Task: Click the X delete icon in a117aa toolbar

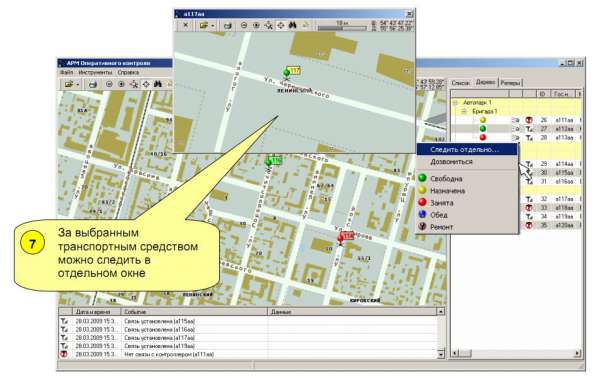Action: (186, 25)
